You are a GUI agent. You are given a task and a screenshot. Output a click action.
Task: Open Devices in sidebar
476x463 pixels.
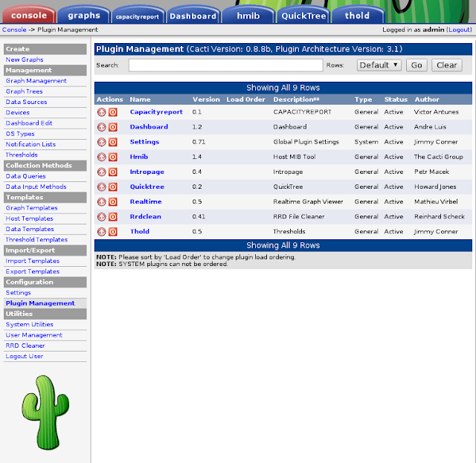pos(18,113)
